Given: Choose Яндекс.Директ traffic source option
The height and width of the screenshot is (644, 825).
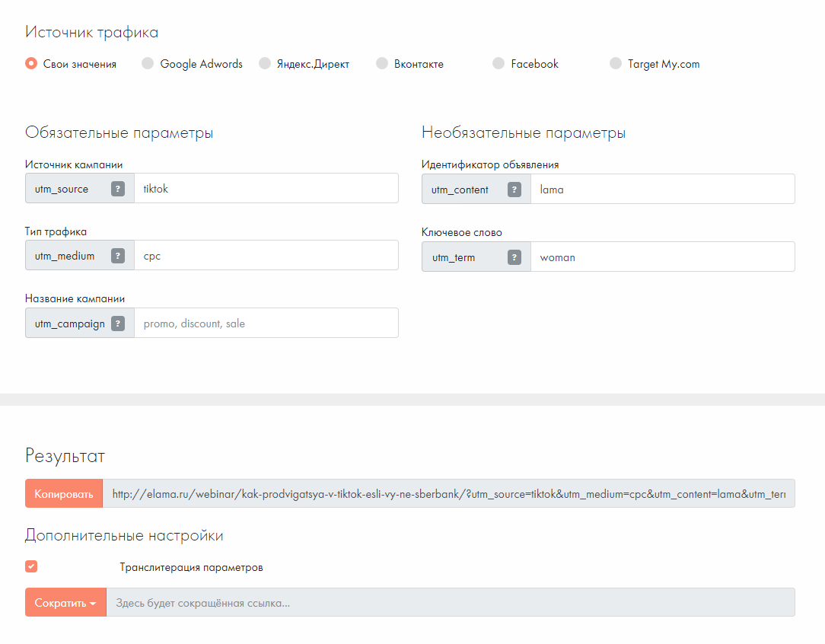Looking at the screenshot, I should tap(265, 64).
